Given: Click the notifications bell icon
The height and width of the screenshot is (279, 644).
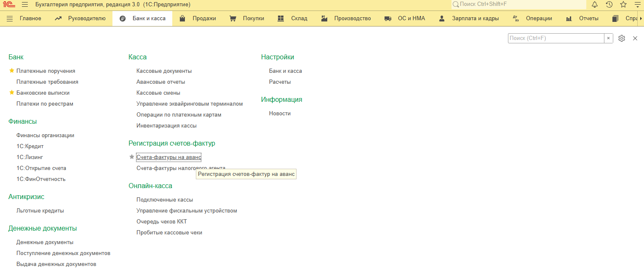Looking at the screenshot, I should (595, 5).
